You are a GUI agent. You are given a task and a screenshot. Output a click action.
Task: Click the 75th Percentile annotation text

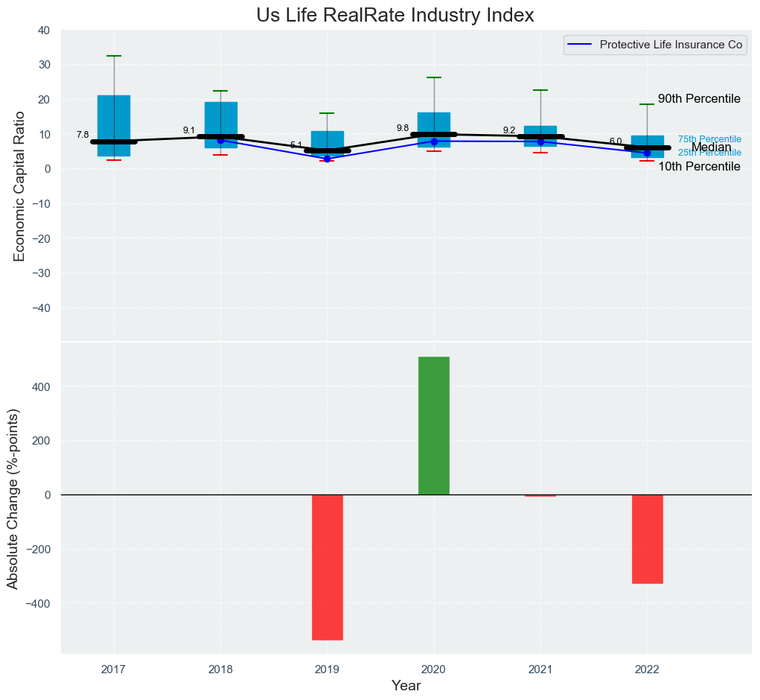[709, 139]
